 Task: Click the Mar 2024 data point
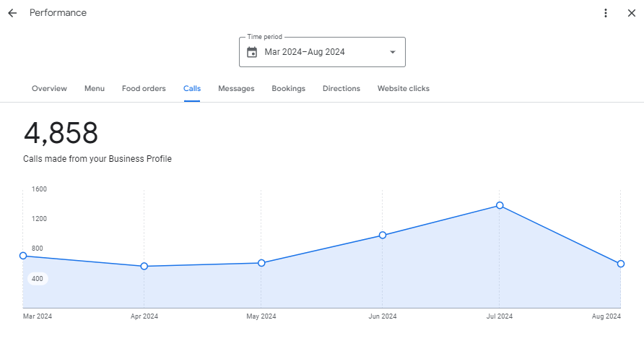click(x=23, y=256)
